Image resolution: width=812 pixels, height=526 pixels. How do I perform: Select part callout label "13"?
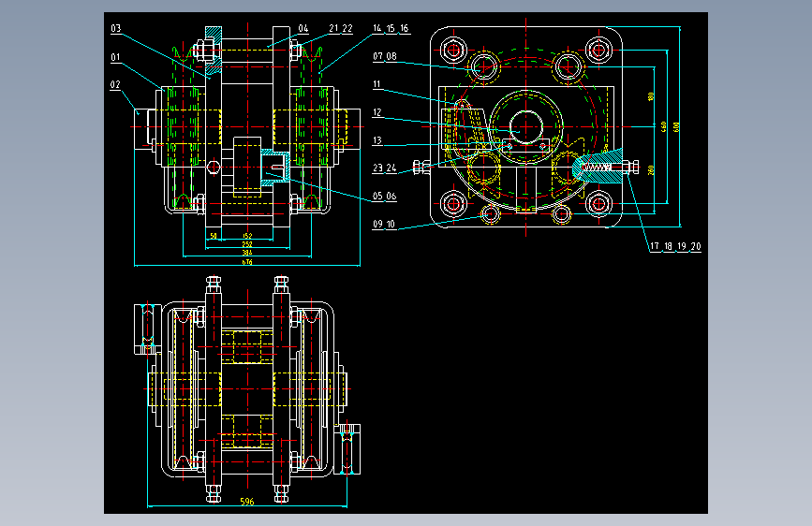[x=377, y=140]
